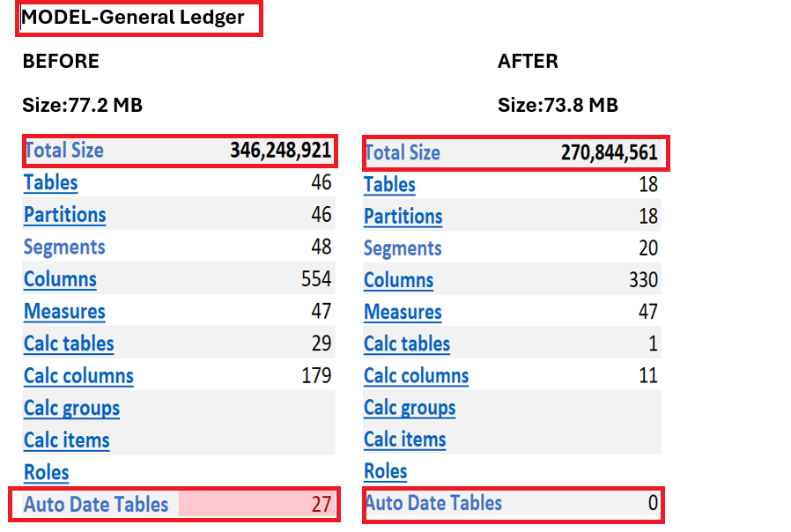This screenshot has height=532, width=791.
Task: Click the Roles link in AFTER summary
Action: 385,471
